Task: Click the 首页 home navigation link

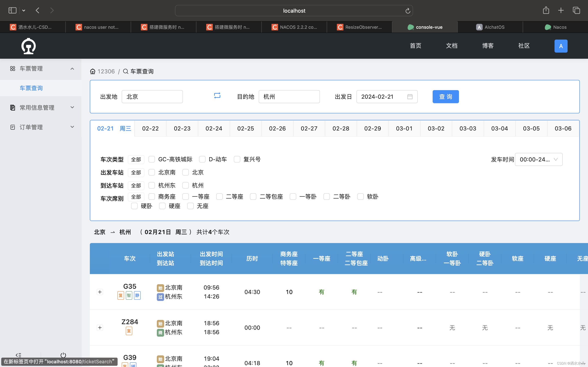Action: click(x=416, y=46)
